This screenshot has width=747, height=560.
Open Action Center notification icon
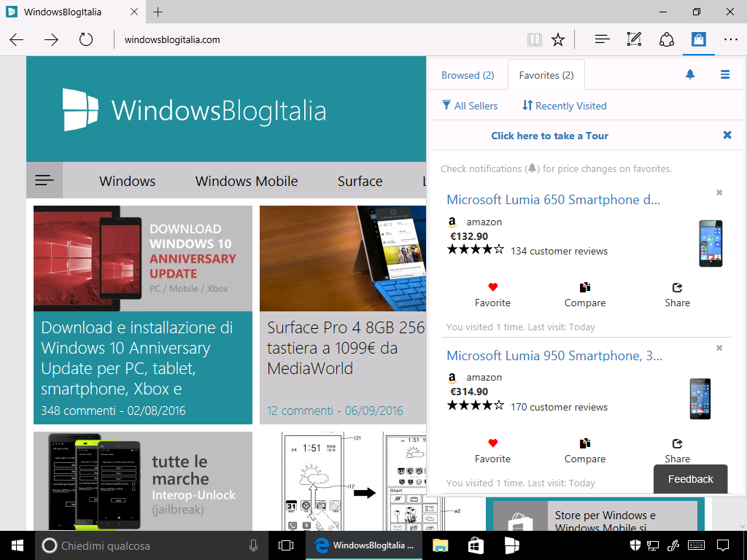tap(723, 545)
